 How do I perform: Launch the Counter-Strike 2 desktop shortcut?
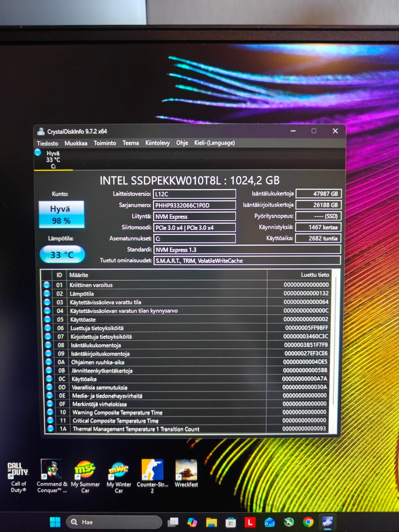click(152, 470)
